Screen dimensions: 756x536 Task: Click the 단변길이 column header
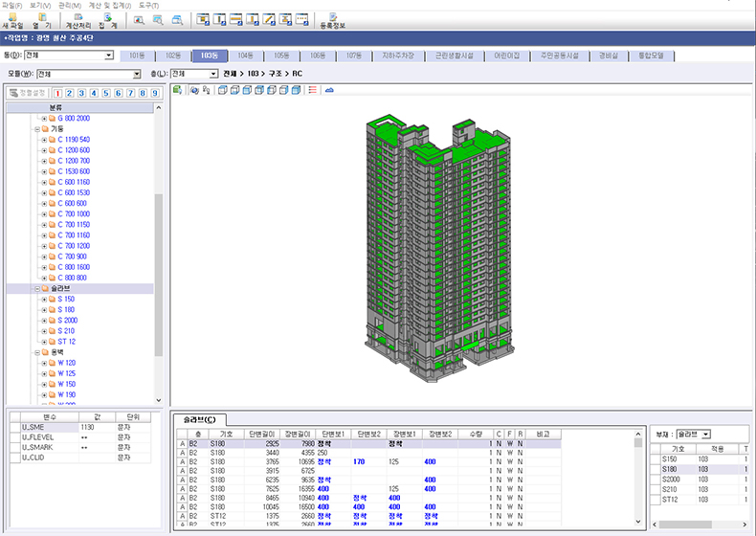[262, 435]
